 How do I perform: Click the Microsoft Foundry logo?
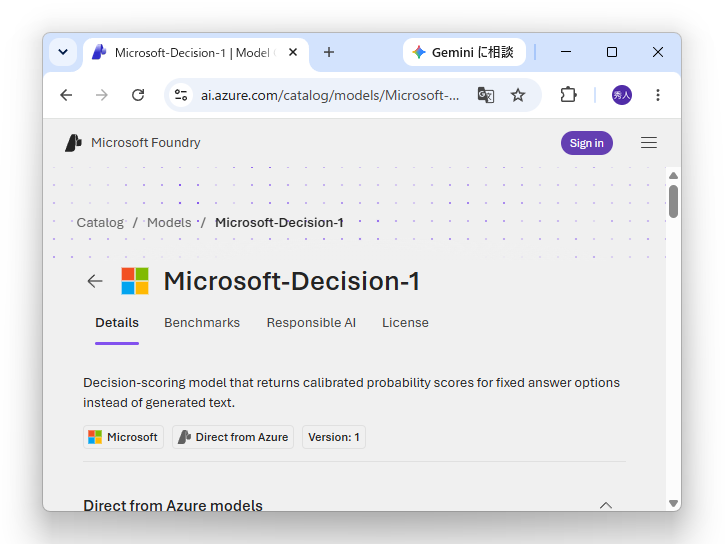coord(73,143)
